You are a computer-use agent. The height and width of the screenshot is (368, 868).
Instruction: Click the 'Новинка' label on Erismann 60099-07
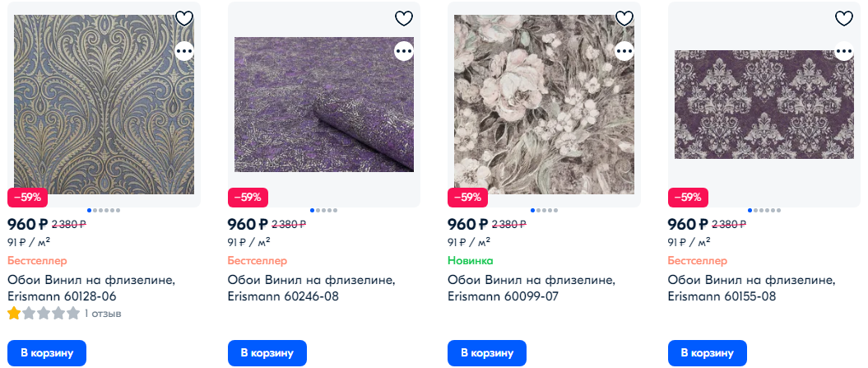point(470,261)
